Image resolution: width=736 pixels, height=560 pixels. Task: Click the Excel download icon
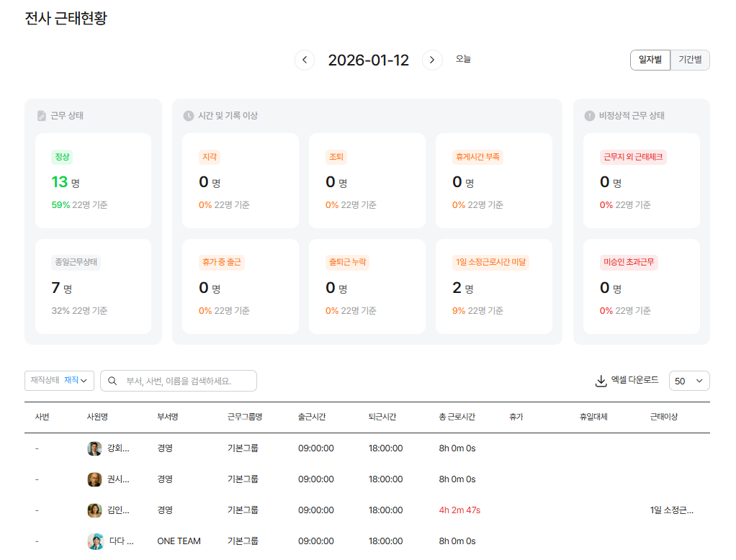point(601,381)
